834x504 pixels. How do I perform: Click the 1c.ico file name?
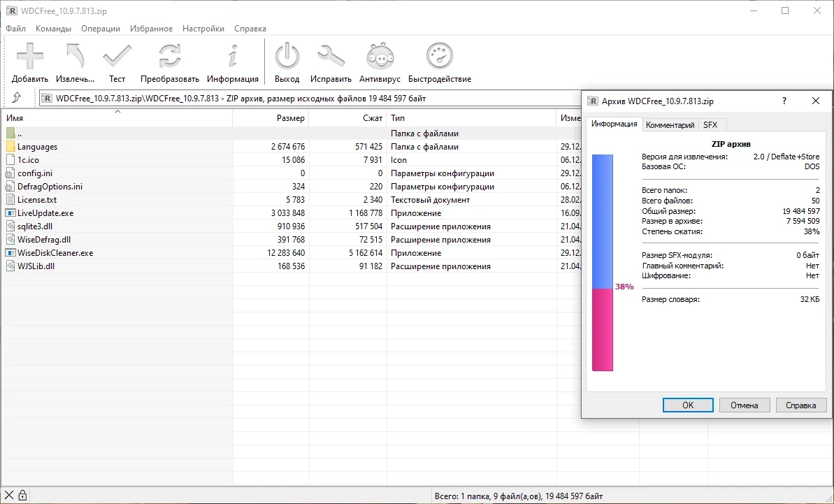pyautogui.click(x=28, y=160)
